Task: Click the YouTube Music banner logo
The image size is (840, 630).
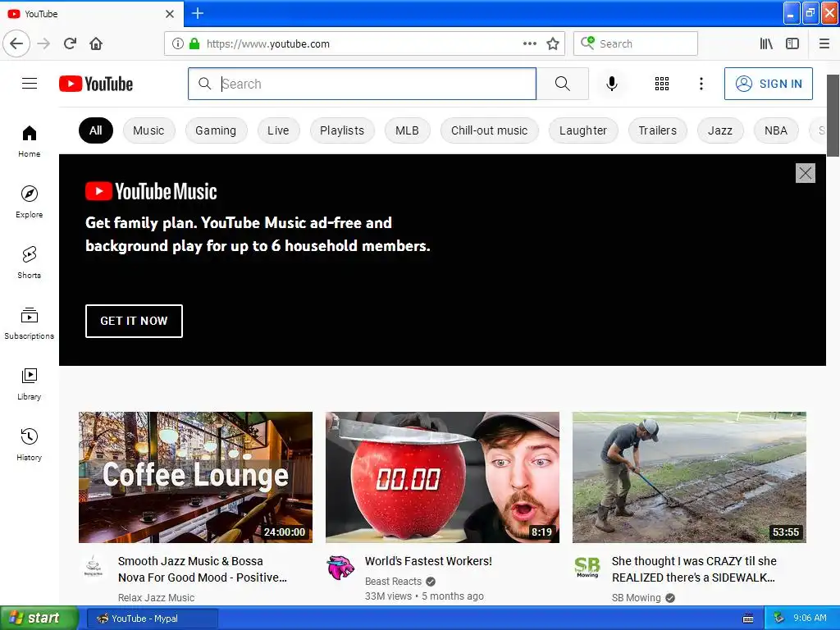Action: point(151,191)
